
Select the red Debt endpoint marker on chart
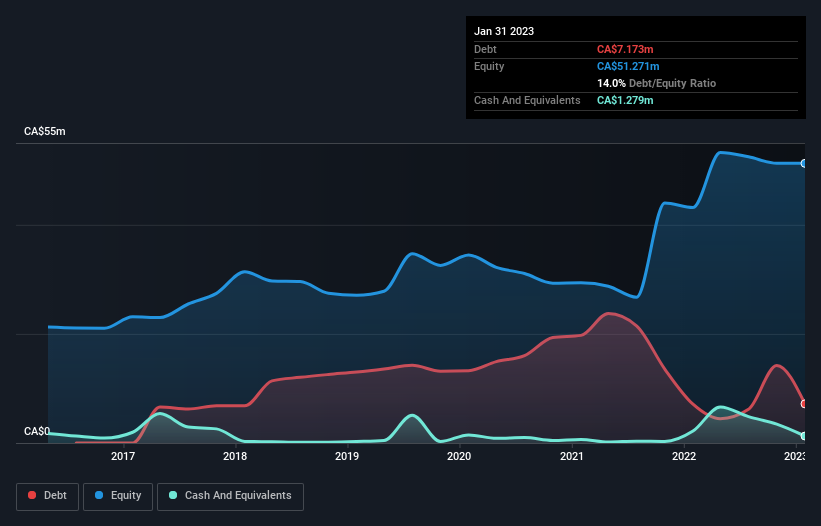(804, 404)
